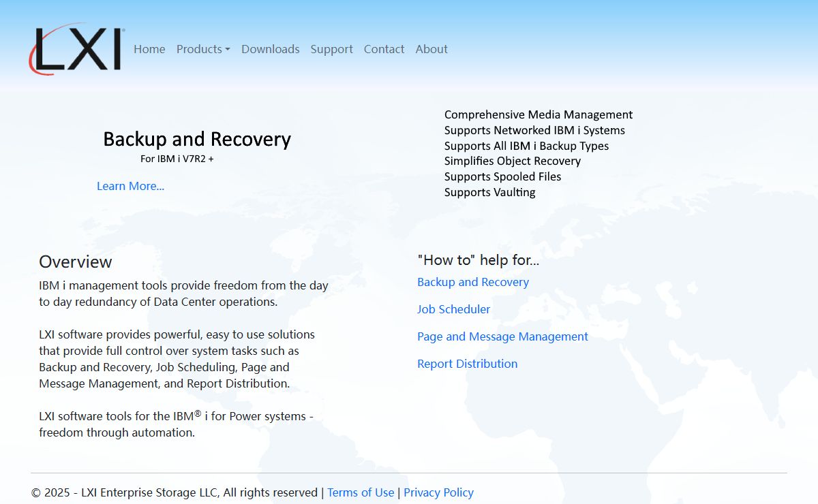Screen dimensions: 818x504
Task: View the Terms of Use
Action: 361,492
